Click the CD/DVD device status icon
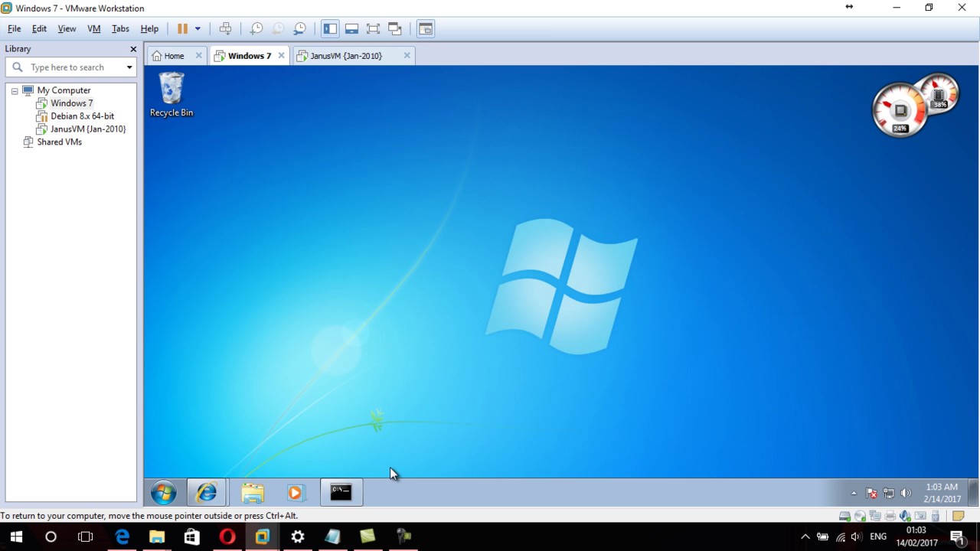 (x=860, y=516)
